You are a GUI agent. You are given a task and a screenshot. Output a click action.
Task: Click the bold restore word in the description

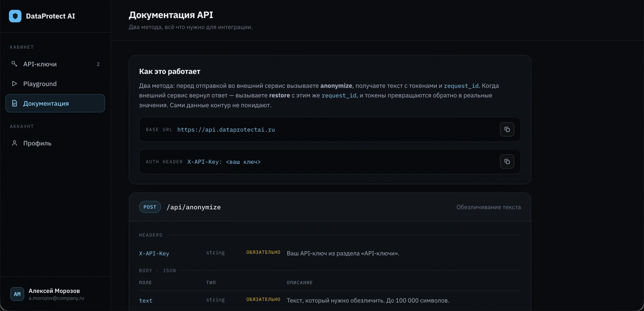pos(279,95)
